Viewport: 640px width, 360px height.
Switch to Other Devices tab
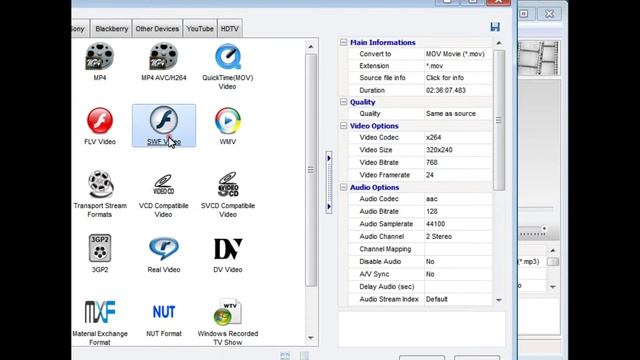157,29
